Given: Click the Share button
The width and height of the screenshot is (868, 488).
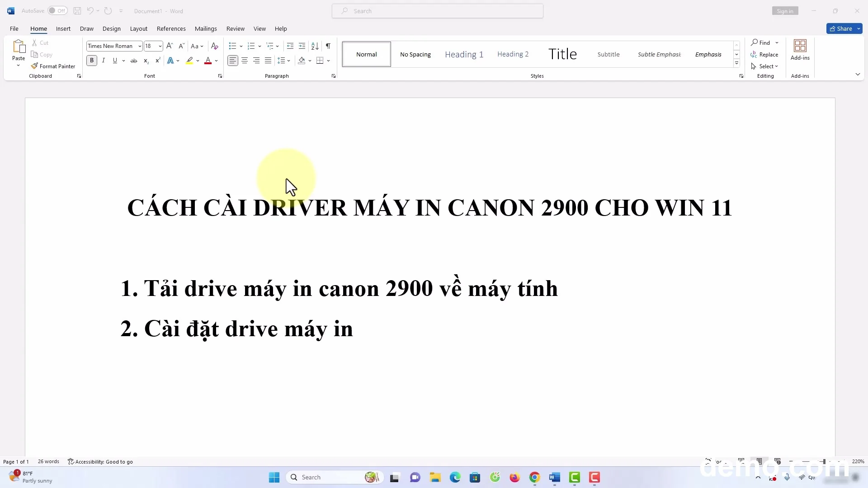Looking at the screenshot, I should click(840, 28).
